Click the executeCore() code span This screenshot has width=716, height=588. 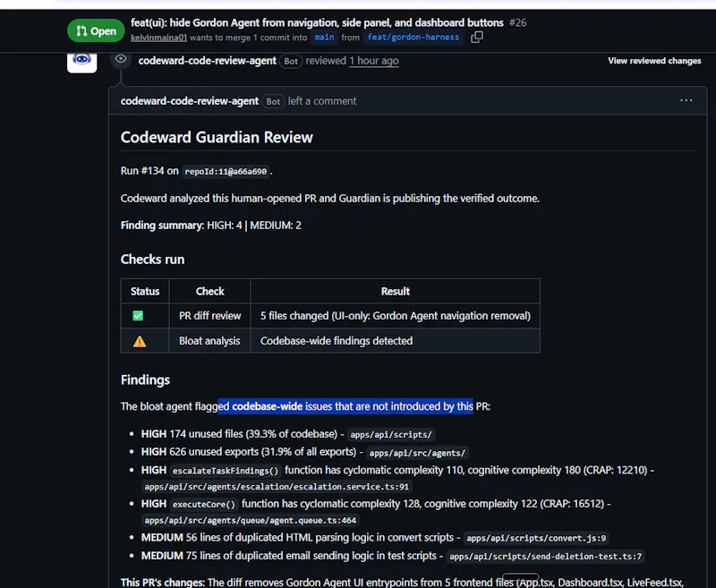[x=204, y=505]
